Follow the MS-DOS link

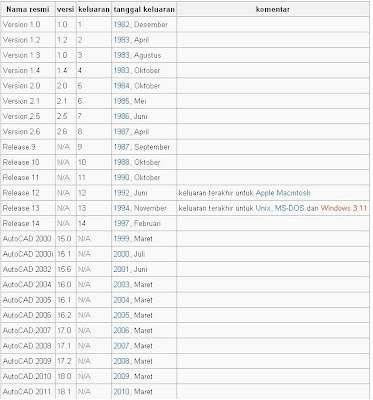coord(289,208)
